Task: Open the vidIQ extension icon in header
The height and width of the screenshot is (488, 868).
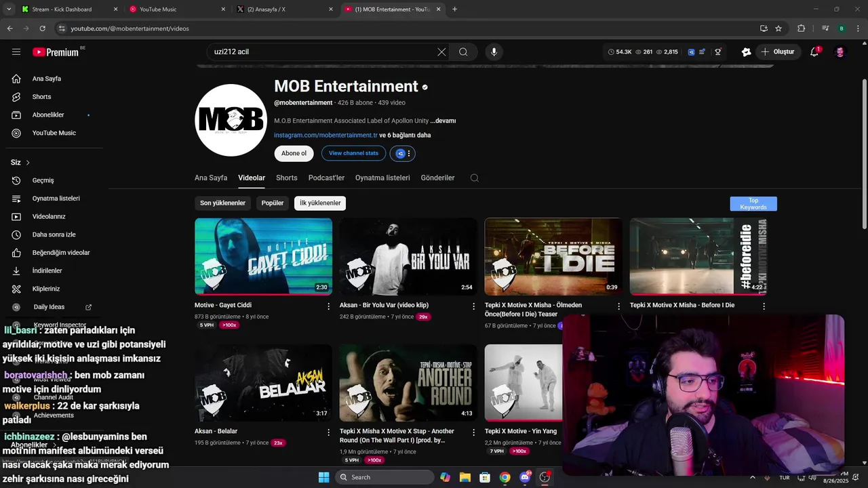Action: coord(691,52)
